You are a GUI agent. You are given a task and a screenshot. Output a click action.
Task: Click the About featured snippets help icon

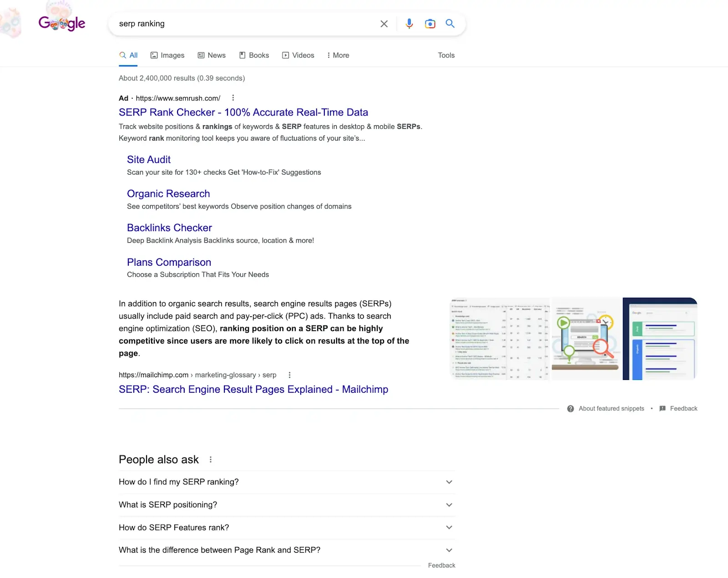click(x=571, y=409)
